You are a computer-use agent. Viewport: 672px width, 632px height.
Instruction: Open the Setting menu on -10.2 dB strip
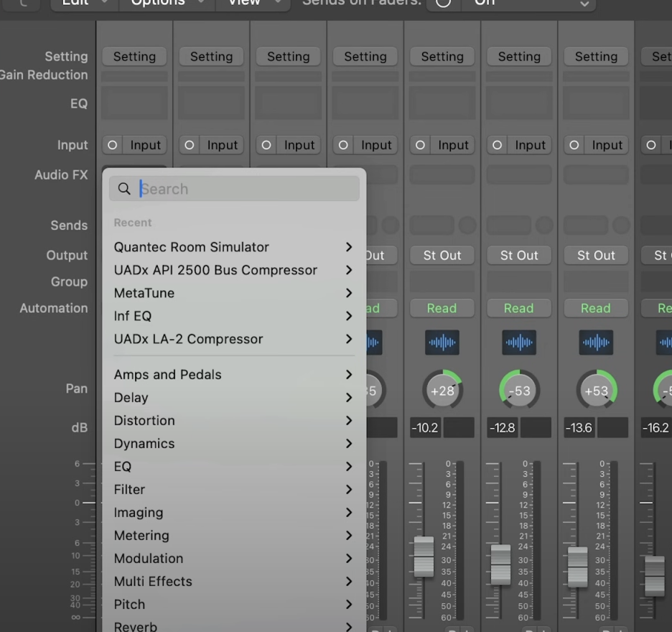click(442, 57)
